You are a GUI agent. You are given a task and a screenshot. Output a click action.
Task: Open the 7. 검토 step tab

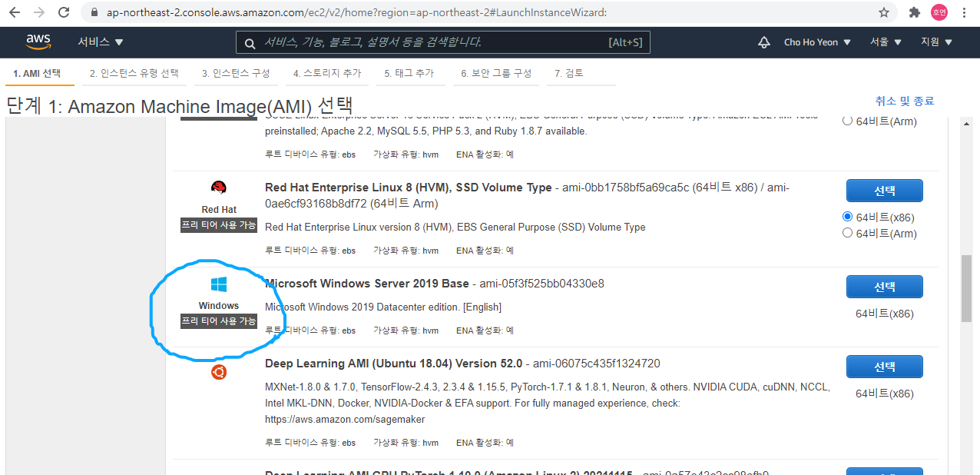tap(569, 74)
